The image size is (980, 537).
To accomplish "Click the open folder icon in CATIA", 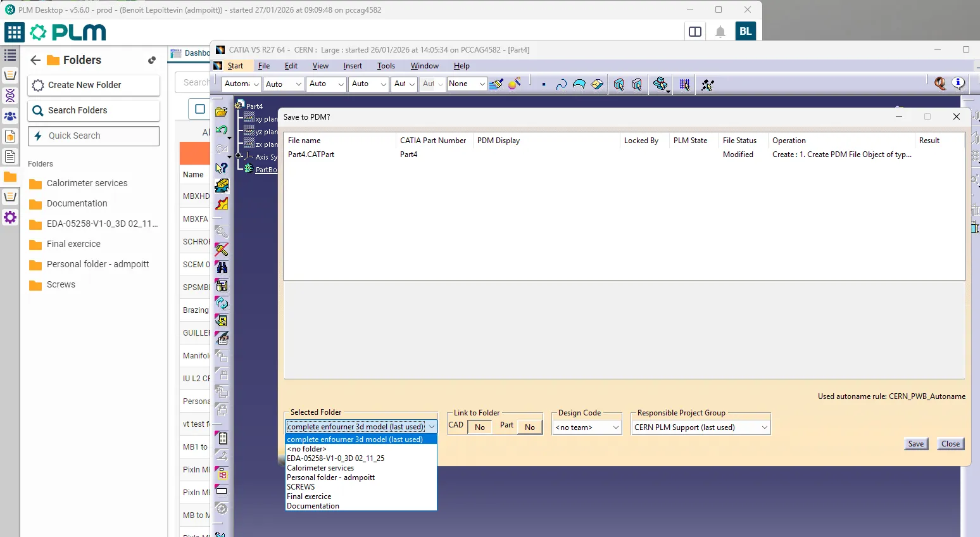I will click(x=221, y=112).
